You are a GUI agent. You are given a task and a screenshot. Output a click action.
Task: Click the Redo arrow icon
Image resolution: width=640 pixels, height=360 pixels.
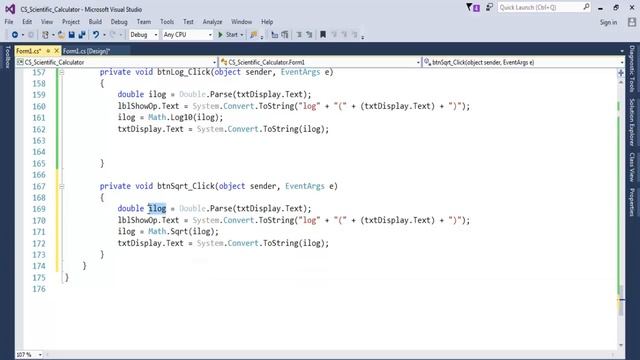(113, 35)
